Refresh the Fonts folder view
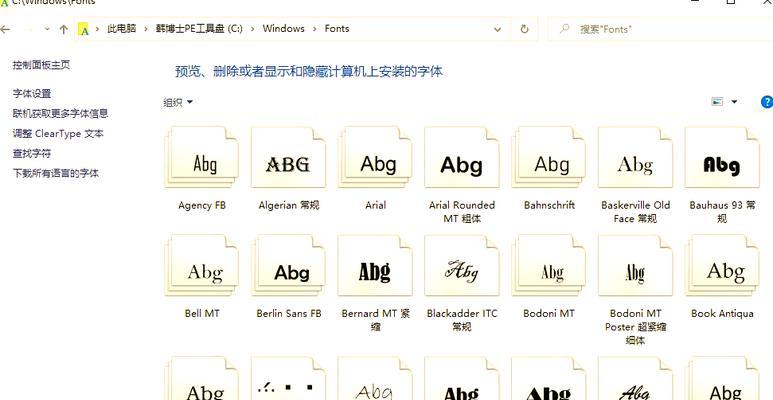This screenshot has width=773, height=400. click(525, 29)
